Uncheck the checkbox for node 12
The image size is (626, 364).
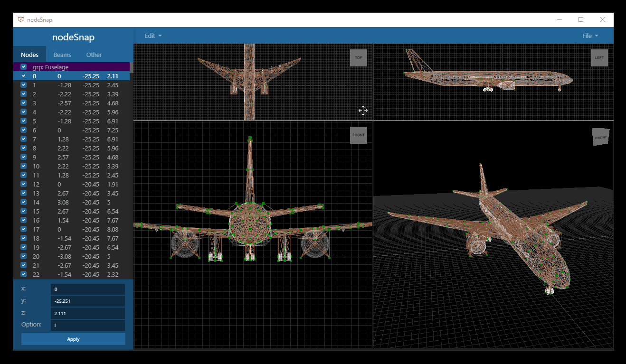(x=24, y=184)
